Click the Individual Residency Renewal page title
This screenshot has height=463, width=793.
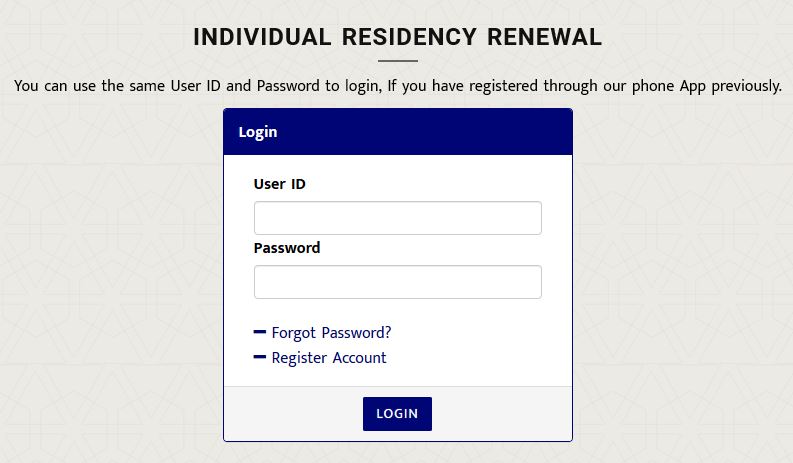pyautogui.click(x=398, y=37)
